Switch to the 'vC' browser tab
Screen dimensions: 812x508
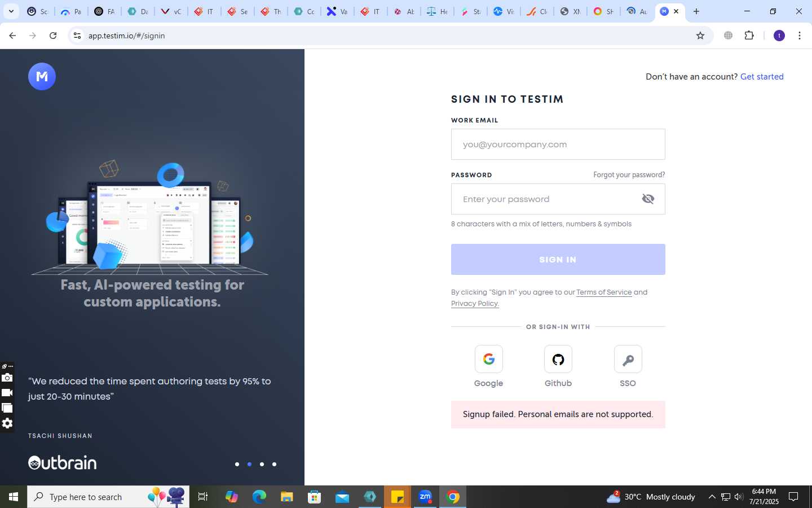[x=171, y=11]
